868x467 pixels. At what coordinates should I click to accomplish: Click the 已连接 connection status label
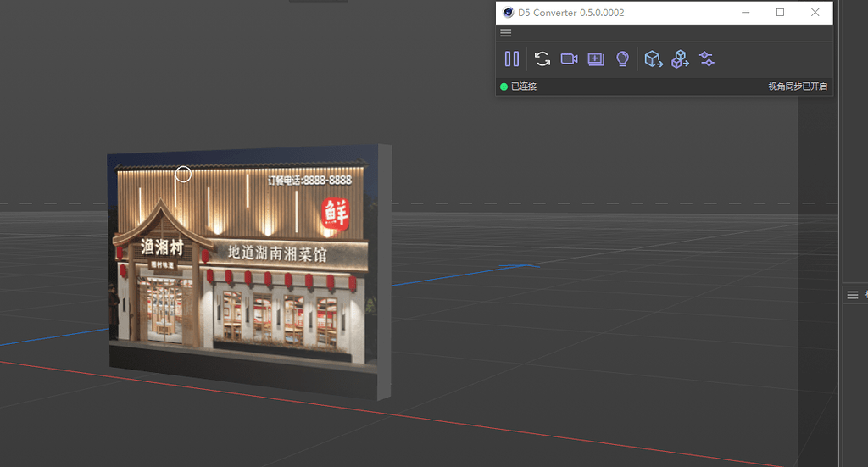coord(524,86)
